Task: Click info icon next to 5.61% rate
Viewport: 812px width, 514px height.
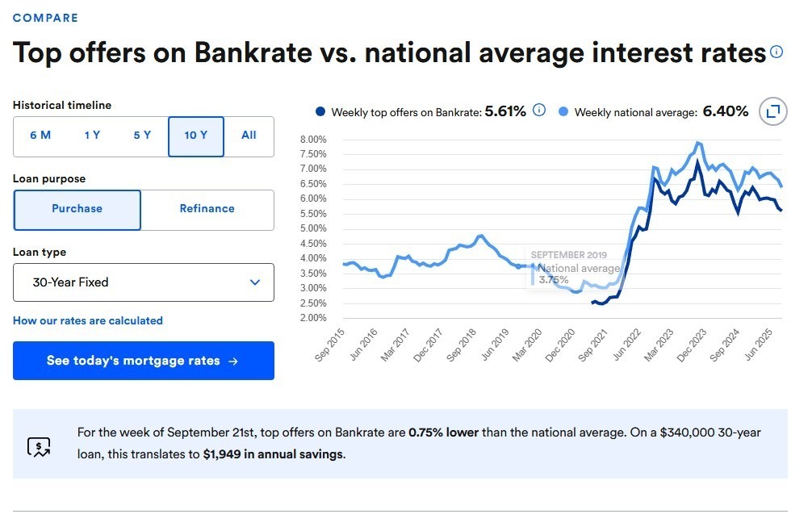Action: 539,111
